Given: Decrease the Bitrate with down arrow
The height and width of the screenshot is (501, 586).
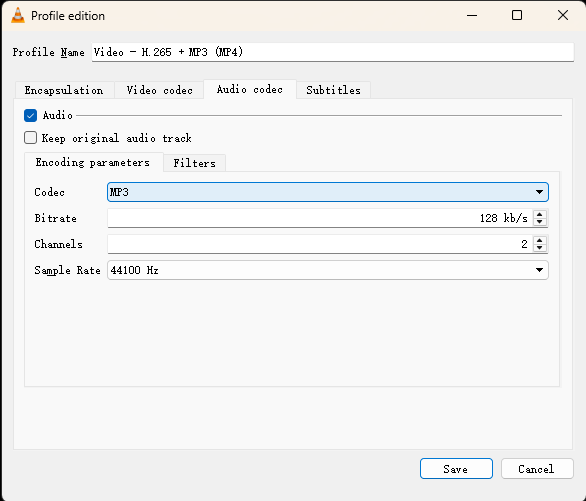Looking at the screenshot, I should (539, 222).
